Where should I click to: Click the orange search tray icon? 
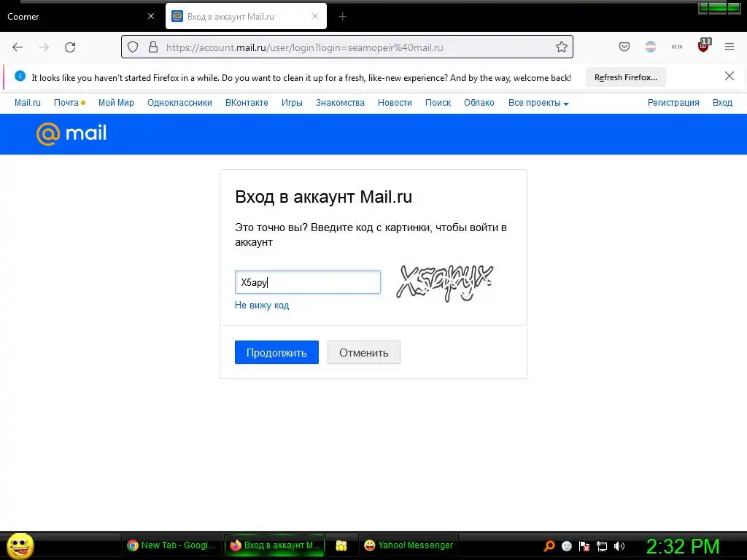coord(549,546)
